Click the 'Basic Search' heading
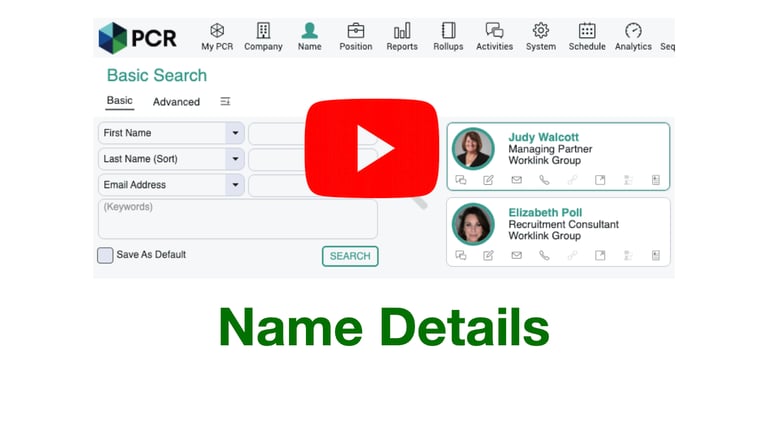The width and height of the screenshot is (768, 431). tap(157, 75)
